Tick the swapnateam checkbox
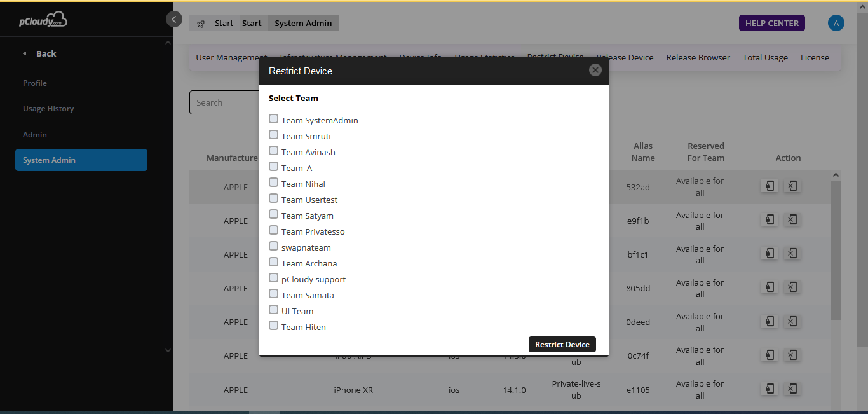Viewport: 868px width, 414px height. pos(273,246)
